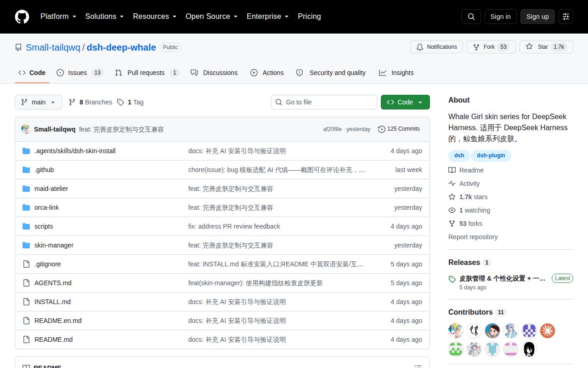Image resolution: width=588 pixels, height=368 pixels.
Task: Open the Contributors heading link
Action: [477, 312]
